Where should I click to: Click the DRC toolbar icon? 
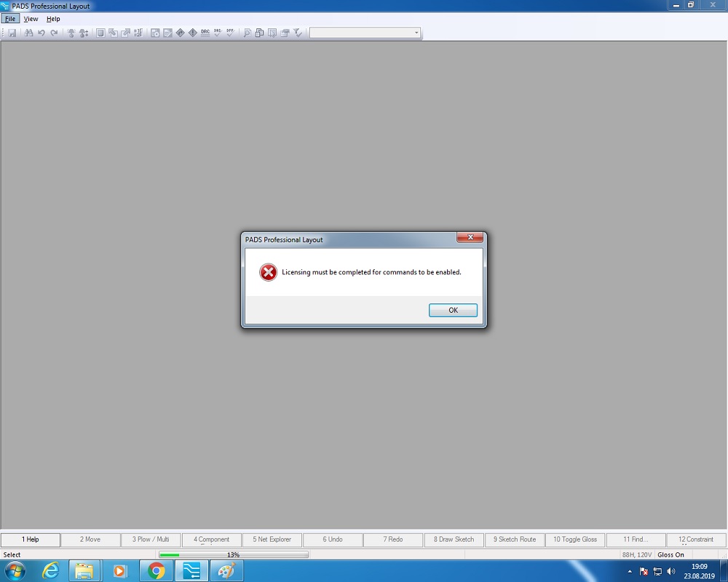click(205, 33)
